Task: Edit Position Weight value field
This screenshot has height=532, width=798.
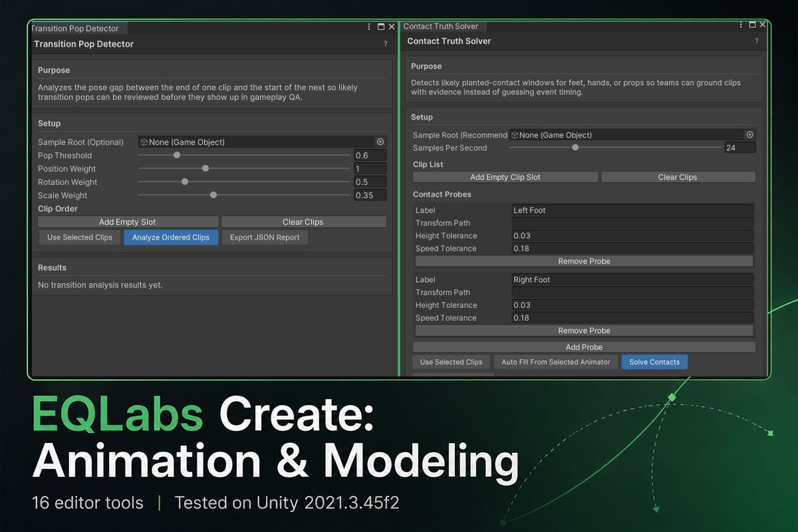Action: tap(370, 169)
